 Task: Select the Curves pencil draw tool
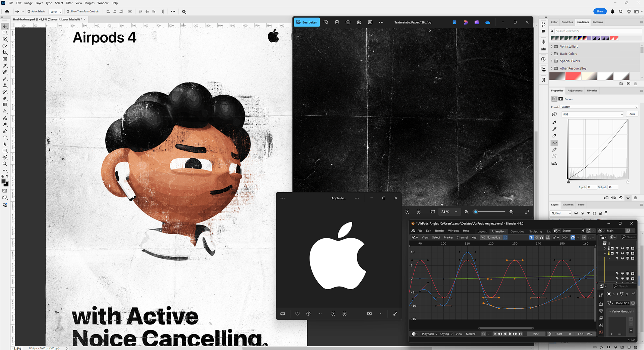[x=554, y=150]
